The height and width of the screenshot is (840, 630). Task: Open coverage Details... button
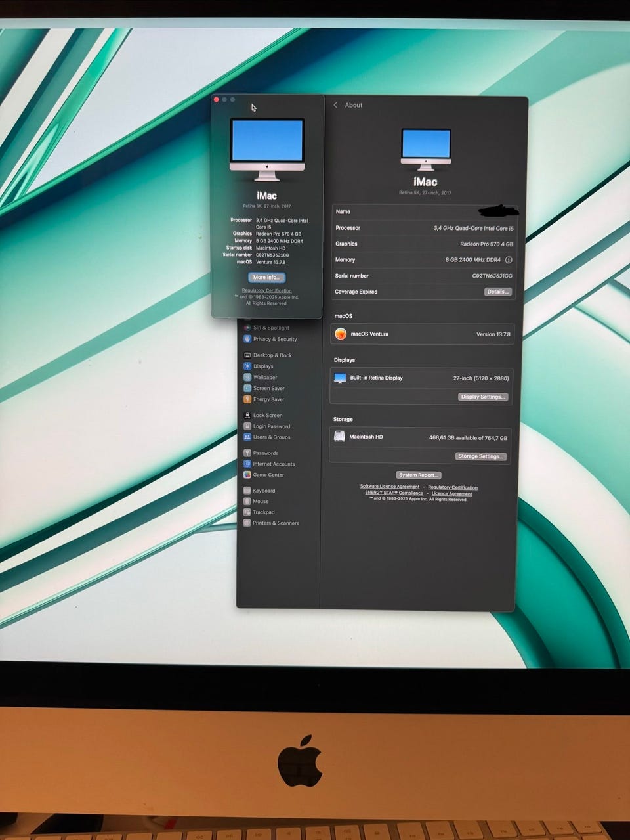(x=497, y=292)
